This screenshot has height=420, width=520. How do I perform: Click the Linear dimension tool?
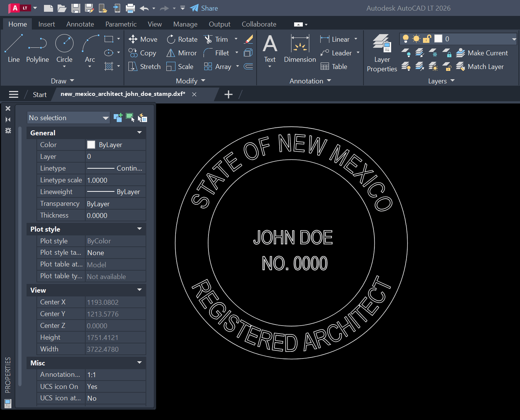(335, 39)
